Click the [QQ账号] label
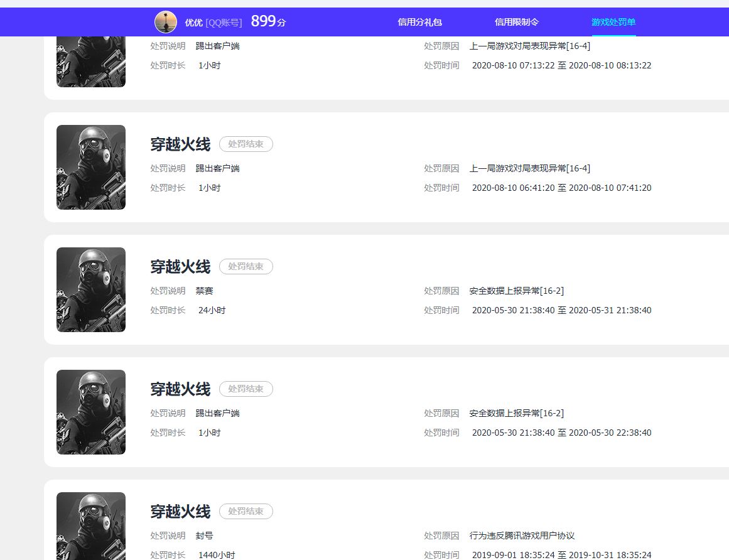 pyautogui.click(x=224, y=23)
